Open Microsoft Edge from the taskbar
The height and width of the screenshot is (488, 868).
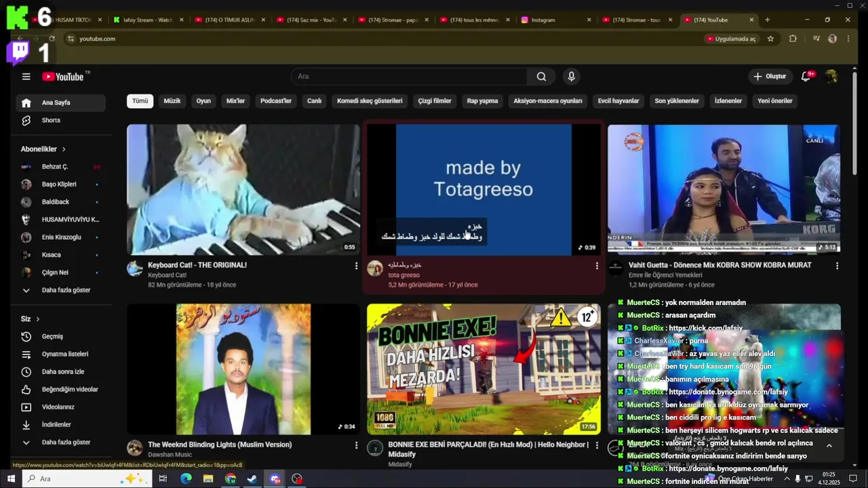tap(186, 479)
